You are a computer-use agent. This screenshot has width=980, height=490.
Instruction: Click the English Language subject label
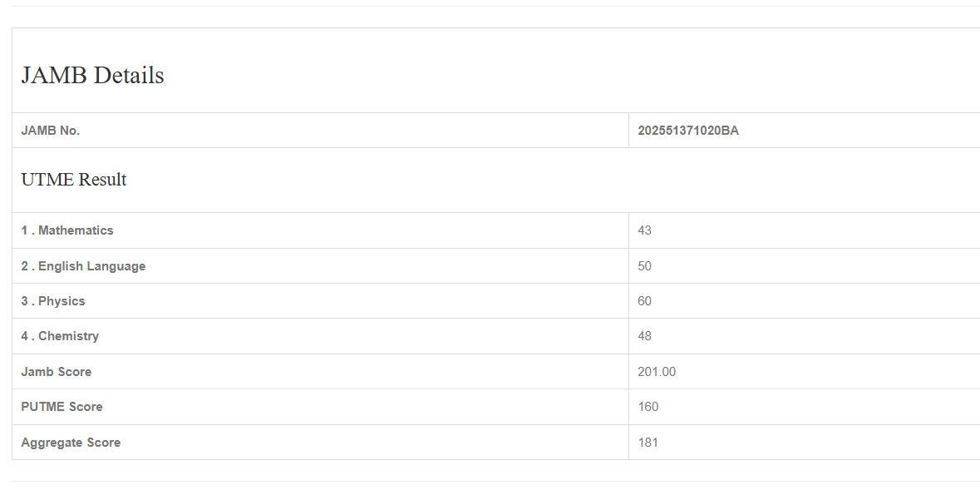coord(83,266)
